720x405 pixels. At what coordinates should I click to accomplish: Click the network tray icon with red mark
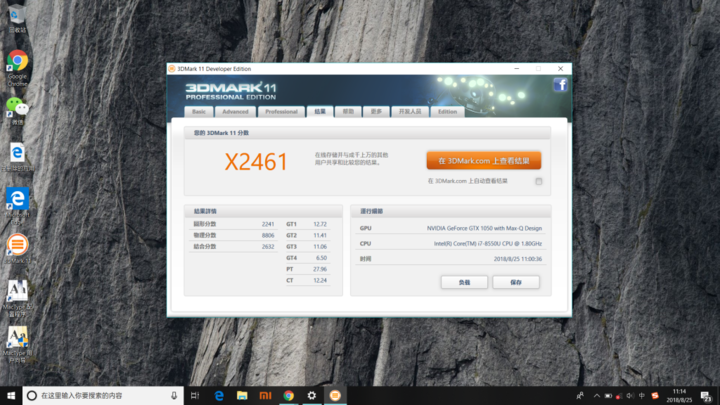pos(619,395)
